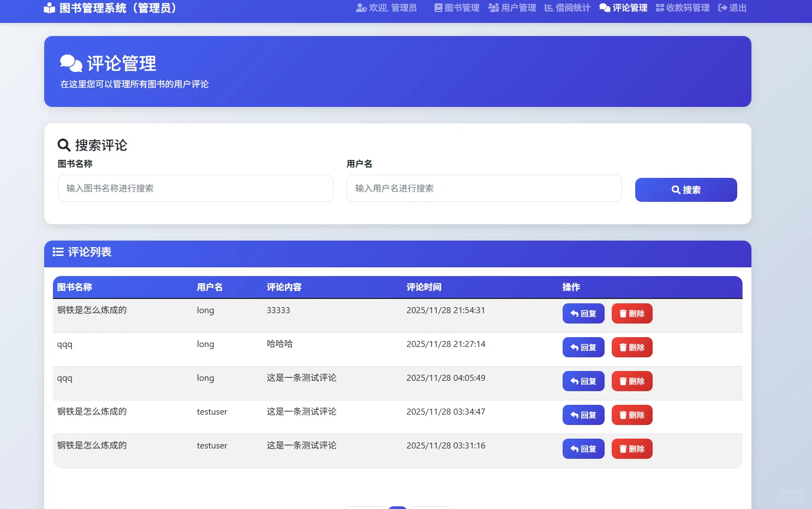This screenshot has width=812, height=509.
Task: Click the trash icon in the first 删除 button
Action: [x=623, y=313]
